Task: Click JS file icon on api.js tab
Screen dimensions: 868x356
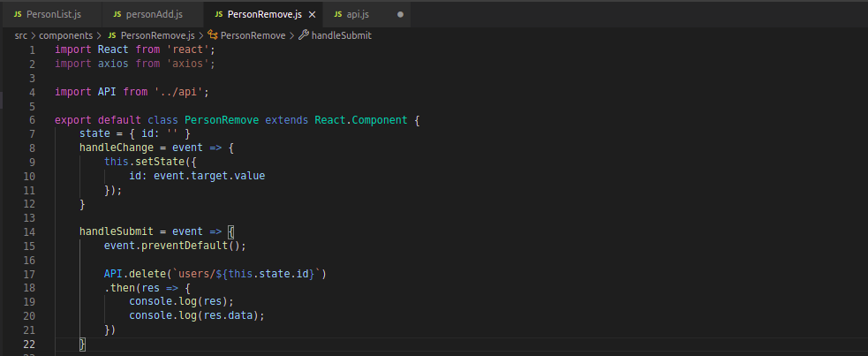Action: click(x=337, y=14)
